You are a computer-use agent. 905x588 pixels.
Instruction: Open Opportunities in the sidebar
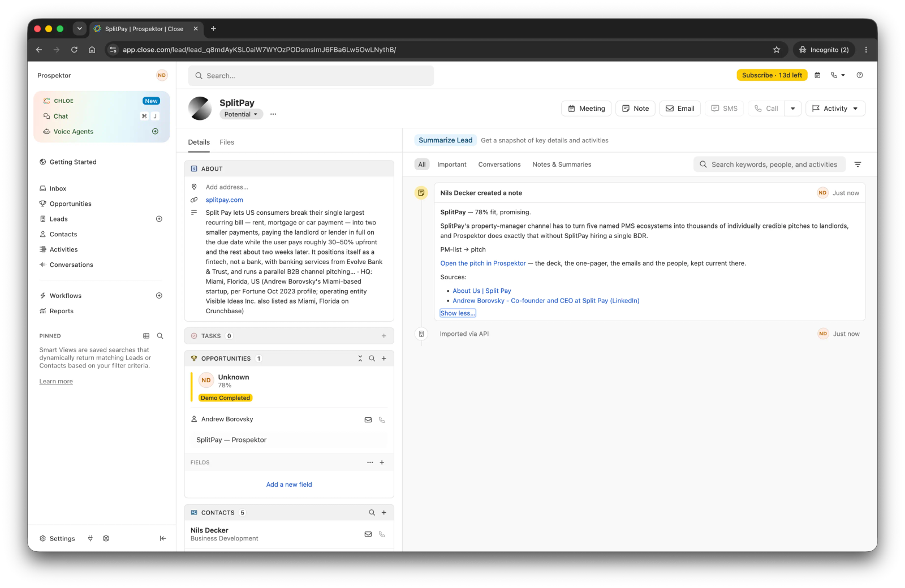click(70, 204)
